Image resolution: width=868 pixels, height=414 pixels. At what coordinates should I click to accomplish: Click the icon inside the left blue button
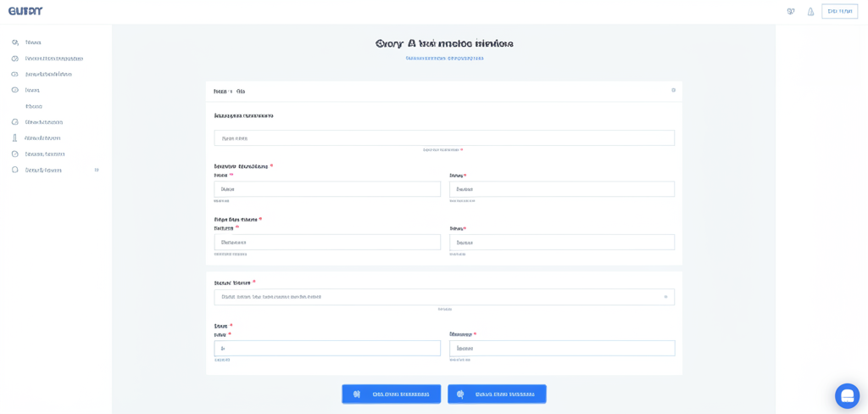point(357,394)
